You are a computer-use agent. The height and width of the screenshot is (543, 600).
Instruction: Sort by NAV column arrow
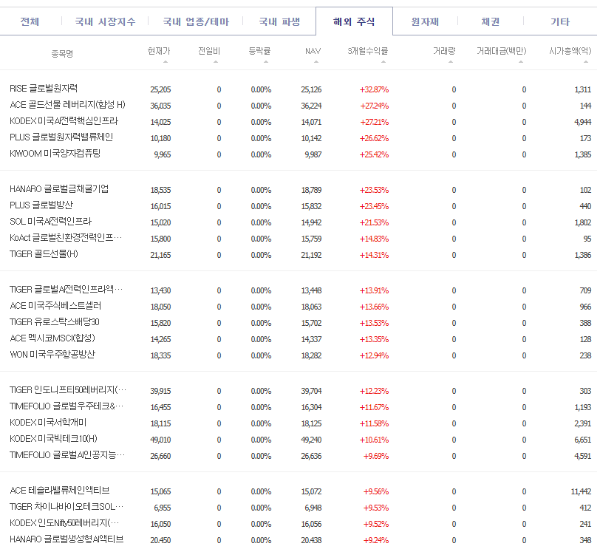coord(316,62)
